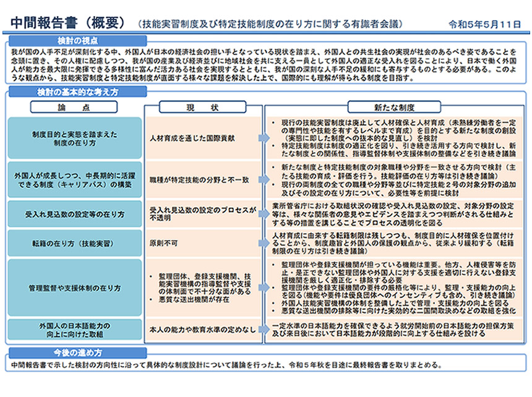
Task: Click the "現状" column header
Action: tap(202, 107)
